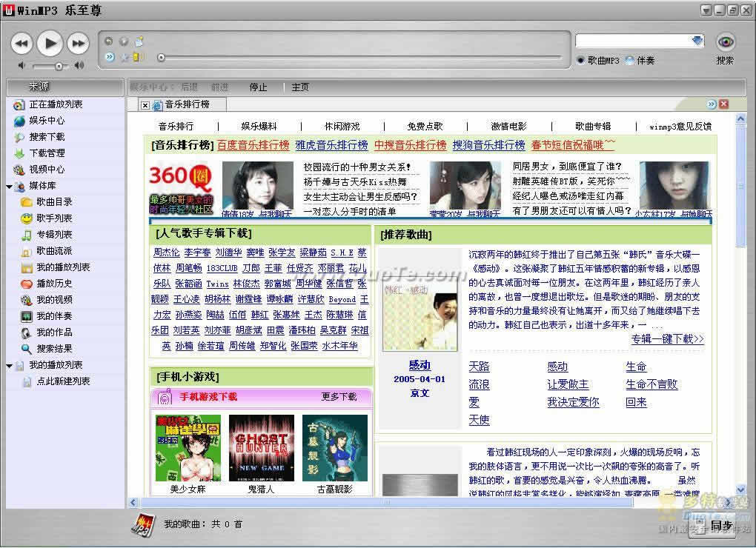Click the WinMP3 logo icon in status bar
The width and height of the screenshot is (756, 548).
[x=143, y=525]
